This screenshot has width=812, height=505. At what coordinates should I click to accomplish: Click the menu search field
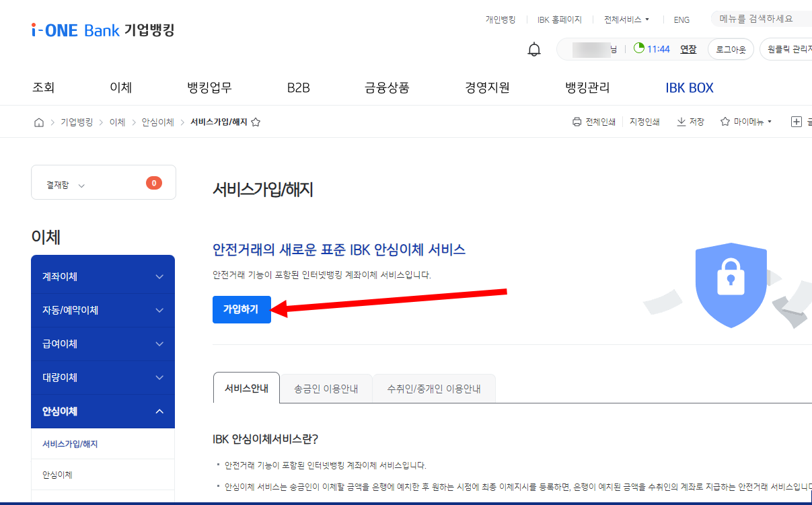click(x=762, y=19)
